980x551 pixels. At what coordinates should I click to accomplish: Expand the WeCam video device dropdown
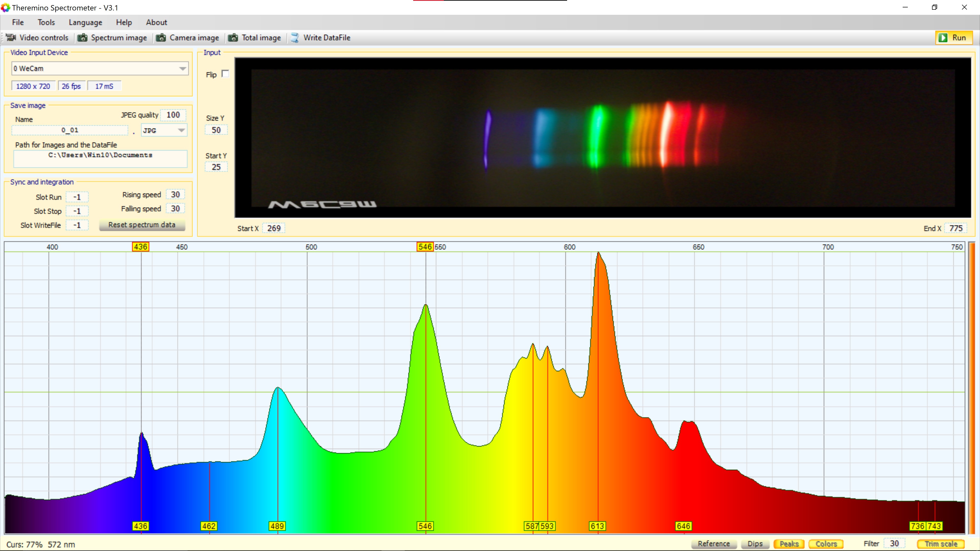183,68
